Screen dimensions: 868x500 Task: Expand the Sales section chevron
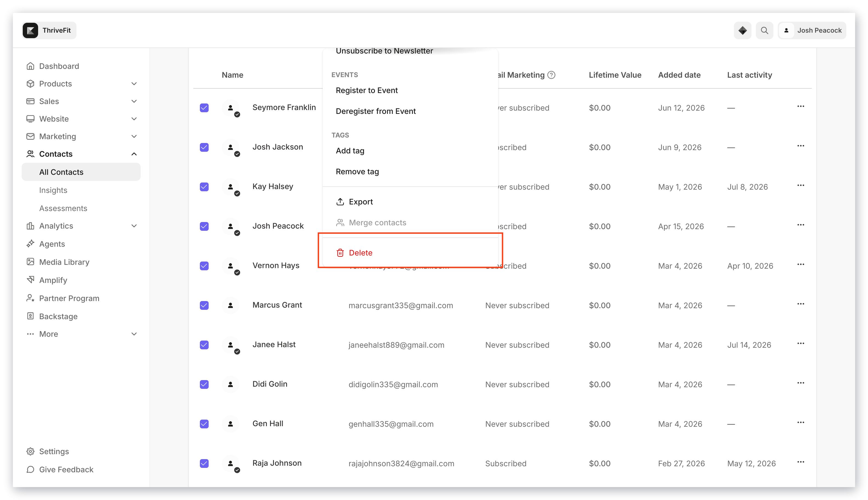pos(134,101)
